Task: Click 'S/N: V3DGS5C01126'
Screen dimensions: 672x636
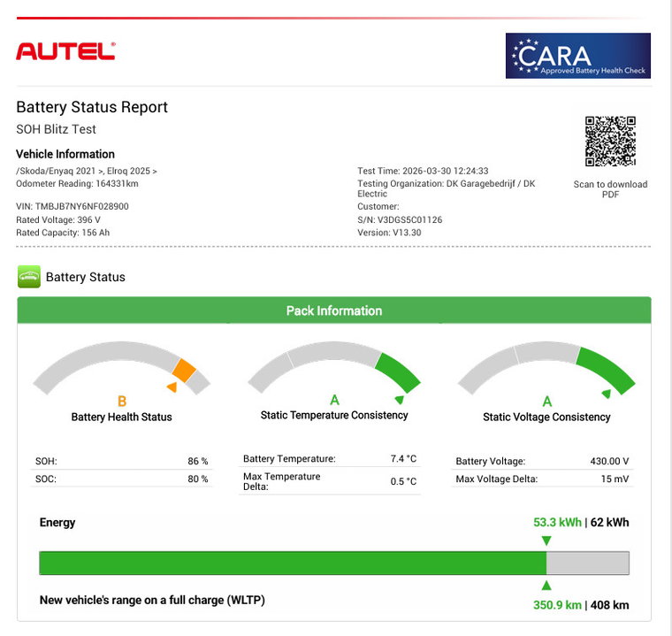Action: (400, 219)
